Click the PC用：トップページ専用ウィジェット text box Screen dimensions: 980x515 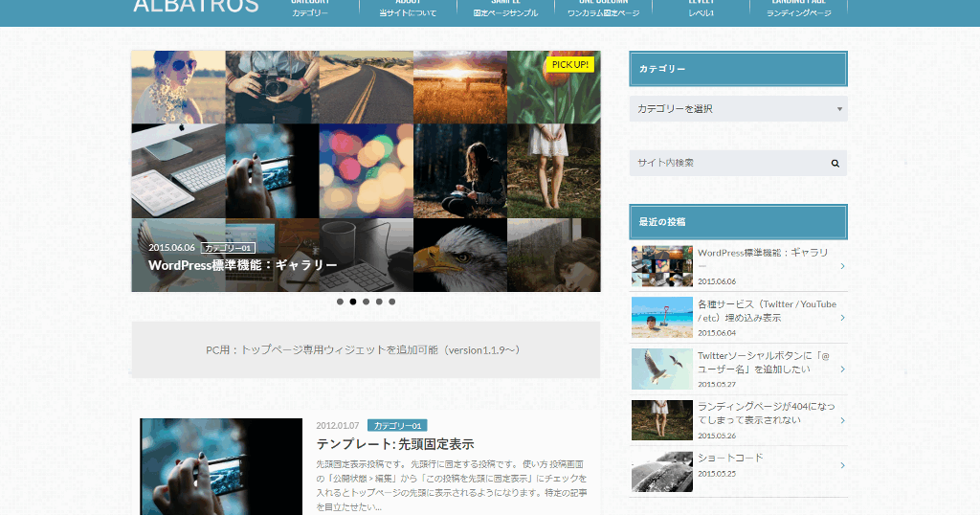(x=366, y=350)
